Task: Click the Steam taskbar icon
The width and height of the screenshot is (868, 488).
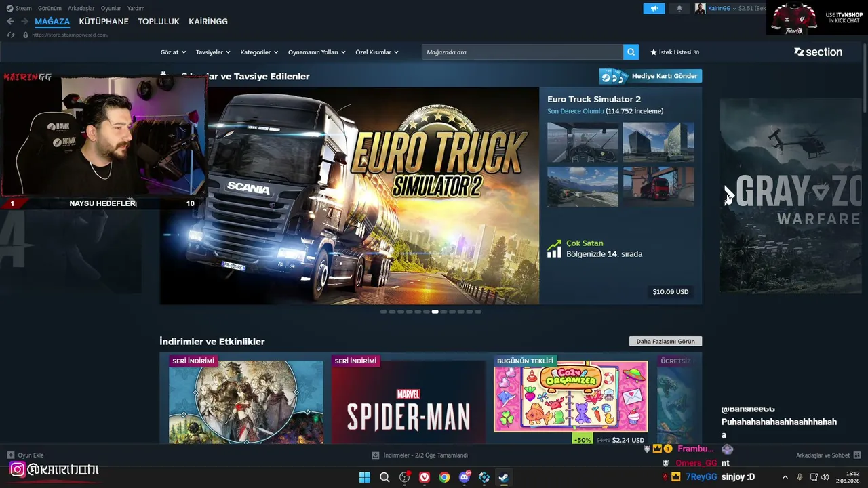Action: coord(504,477)
